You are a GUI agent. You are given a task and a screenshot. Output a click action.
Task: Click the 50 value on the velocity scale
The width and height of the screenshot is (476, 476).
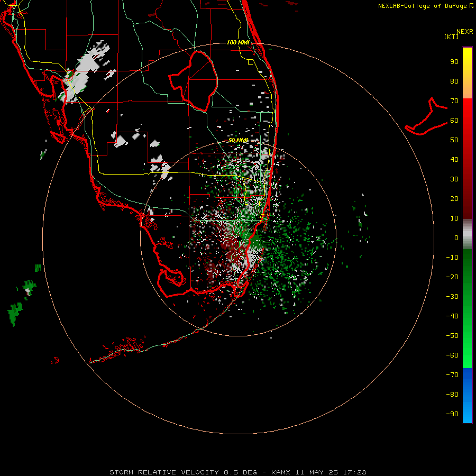454,140
